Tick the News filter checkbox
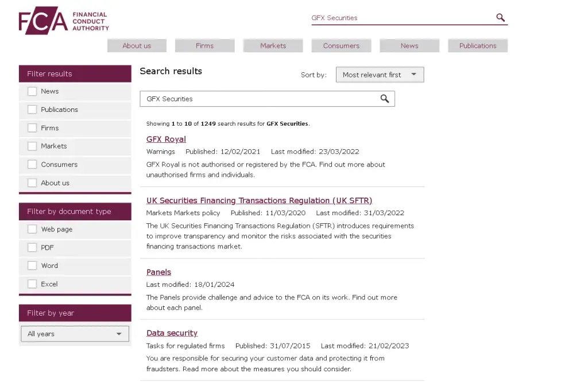The height and width of the screenshot is (385, 588). tap(32, 91)
